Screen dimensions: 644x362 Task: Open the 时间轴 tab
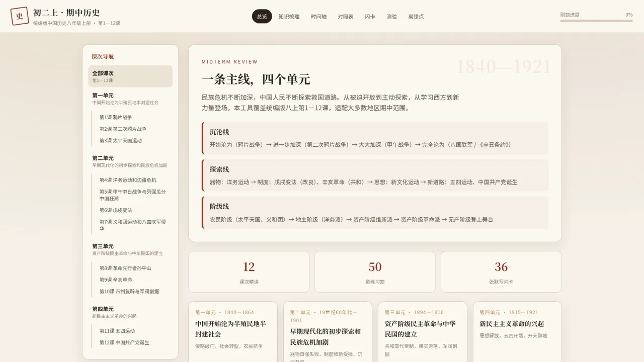tap(318, 17)
